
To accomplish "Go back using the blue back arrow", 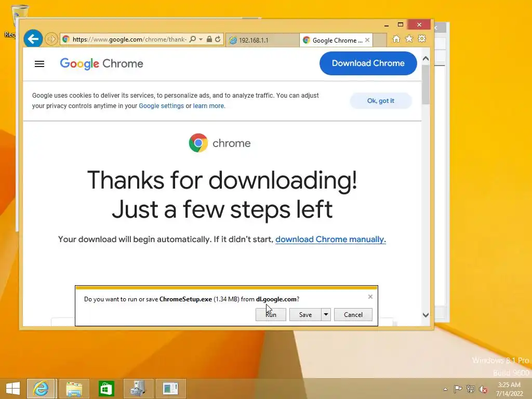I will [x=33, y=39].
